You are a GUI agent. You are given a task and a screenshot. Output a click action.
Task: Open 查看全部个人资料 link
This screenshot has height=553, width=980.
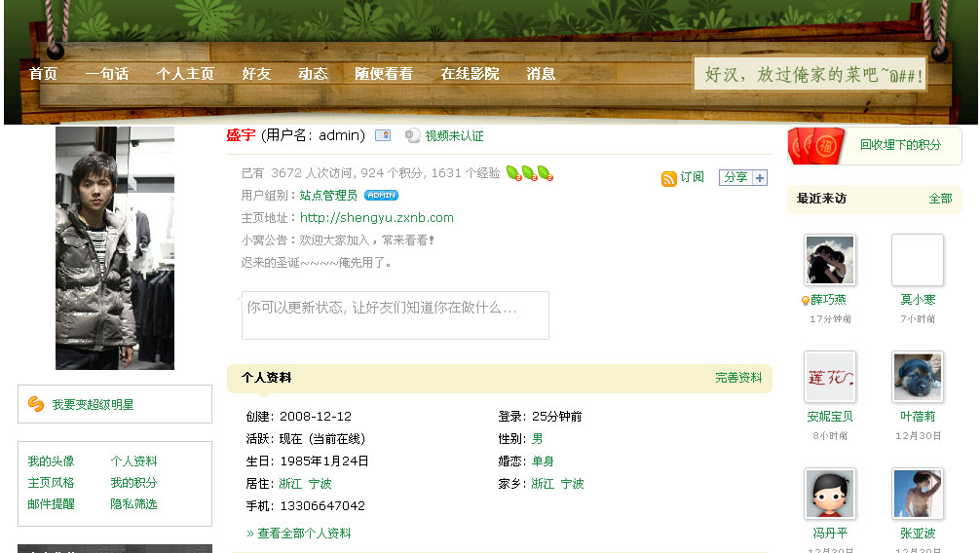click(x=304, y=533)
